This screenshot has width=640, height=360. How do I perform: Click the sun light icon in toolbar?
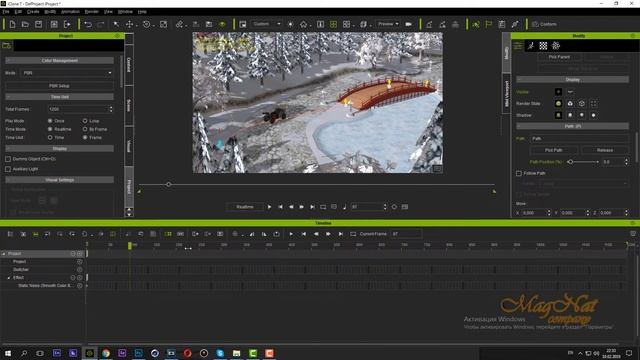click(290, 24)
